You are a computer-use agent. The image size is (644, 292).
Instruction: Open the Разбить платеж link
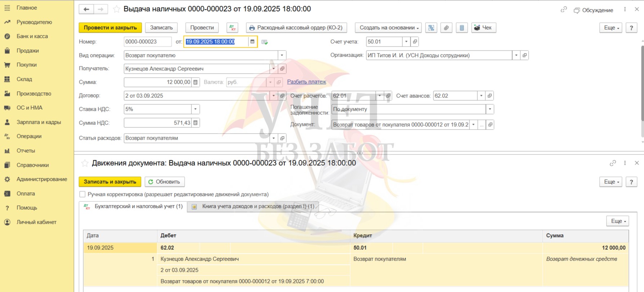tap(306, 82)
